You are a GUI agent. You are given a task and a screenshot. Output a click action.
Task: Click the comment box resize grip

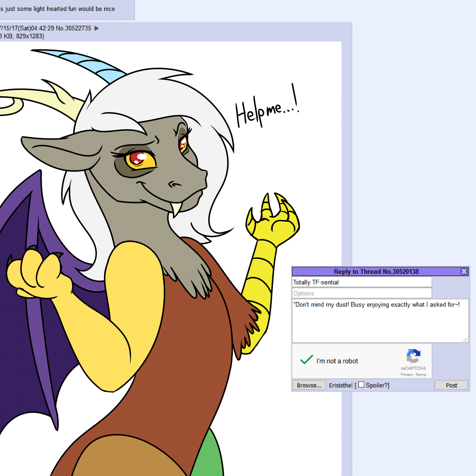pyautogui.click(x=465, y=340)
